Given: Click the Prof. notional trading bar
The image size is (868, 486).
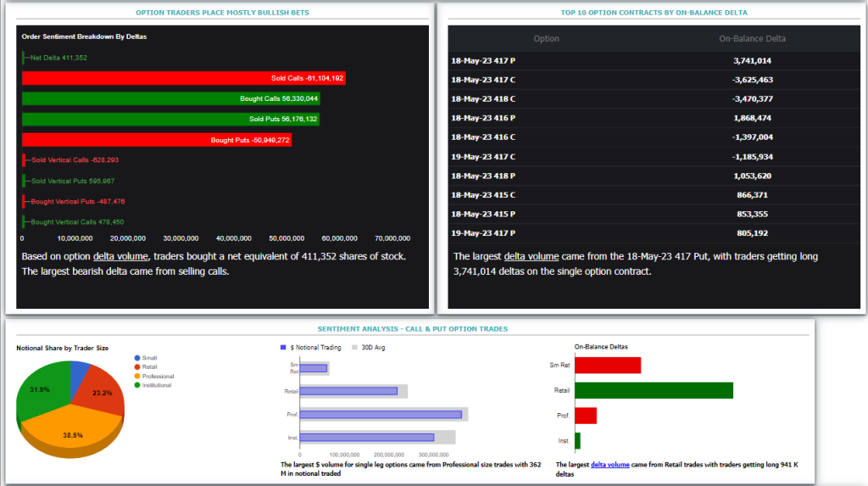Looking at the screenshot, I should [381, 415].
